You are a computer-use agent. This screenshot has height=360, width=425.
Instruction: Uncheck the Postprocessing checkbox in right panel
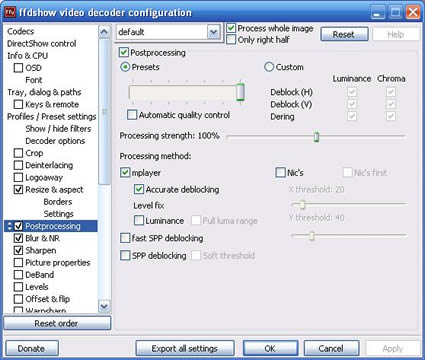pos(124,52)
